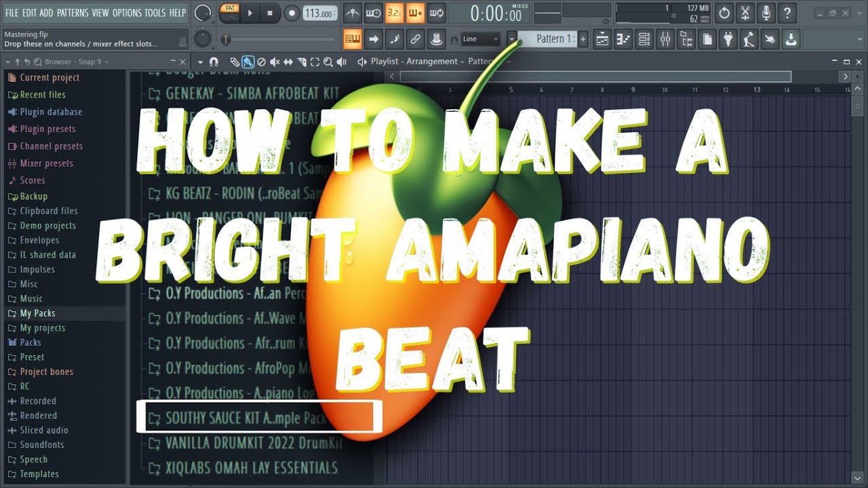The height and width of the screenshot is (488, 868).
Task: Toggle loop recording button
Action: coord(436,13)
